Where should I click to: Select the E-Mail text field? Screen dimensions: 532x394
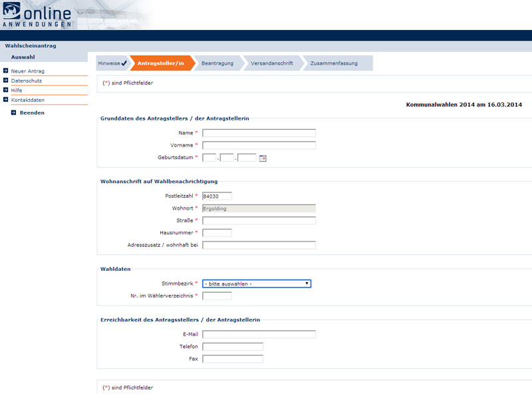click(259, 335)
